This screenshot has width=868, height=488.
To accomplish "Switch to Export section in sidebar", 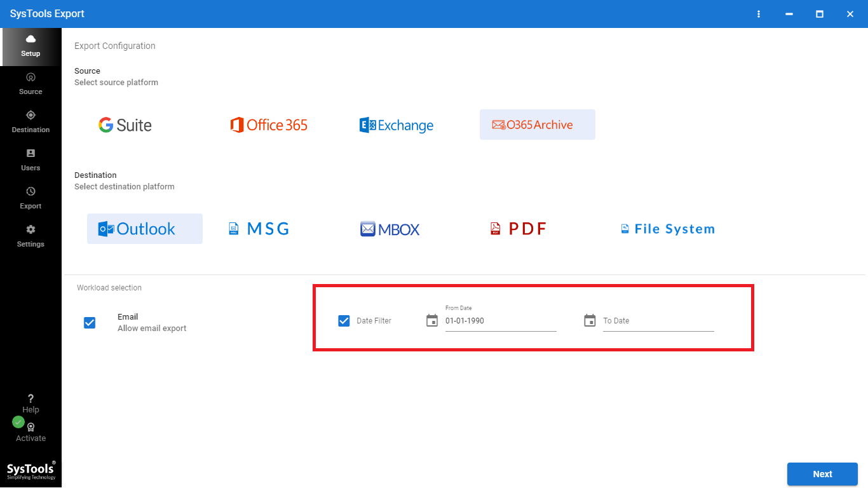I will (x=31, y=198).
